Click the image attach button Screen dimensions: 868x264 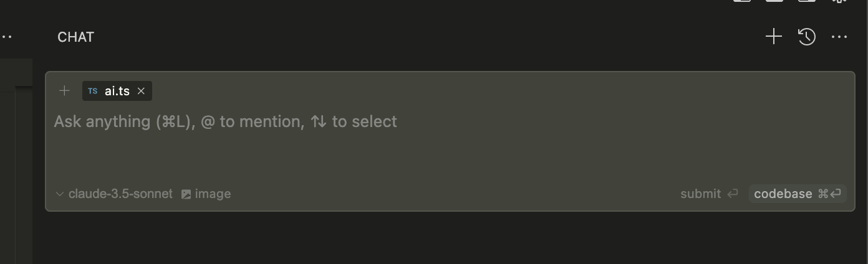pyautogui.click(x=206, y=194)
